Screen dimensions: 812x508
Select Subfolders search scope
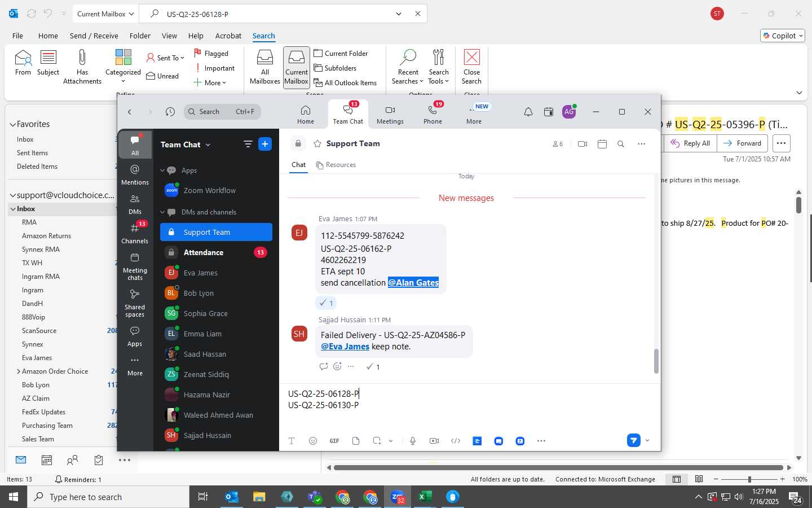(x=335, y=68)
